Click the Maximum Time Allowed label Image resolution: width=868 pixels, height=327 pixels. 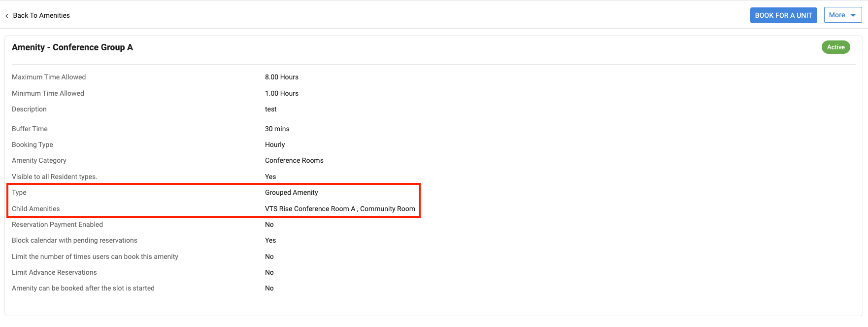point(49,77)
